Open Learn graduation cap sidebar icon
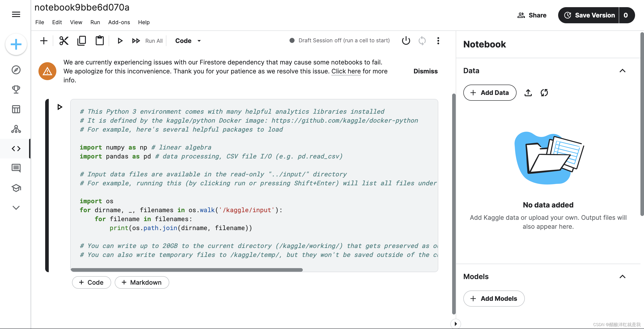Screen dimensions: 644x329 tap(16, 188)
